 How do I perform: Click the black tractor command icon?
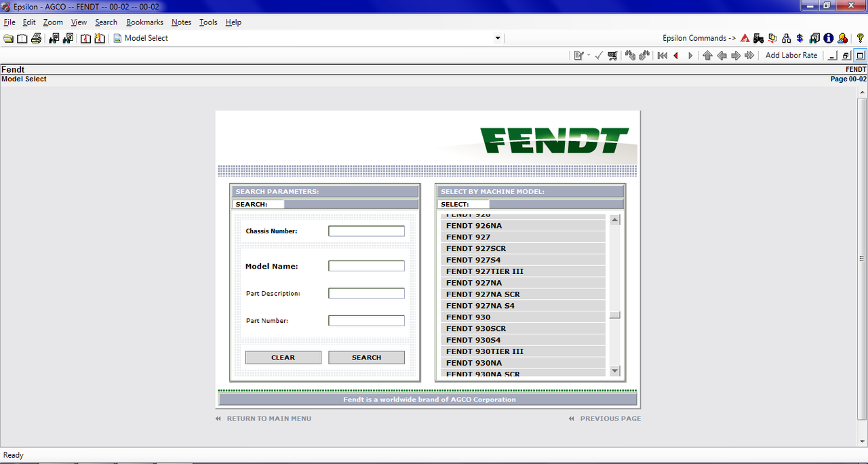click(759, 38)
